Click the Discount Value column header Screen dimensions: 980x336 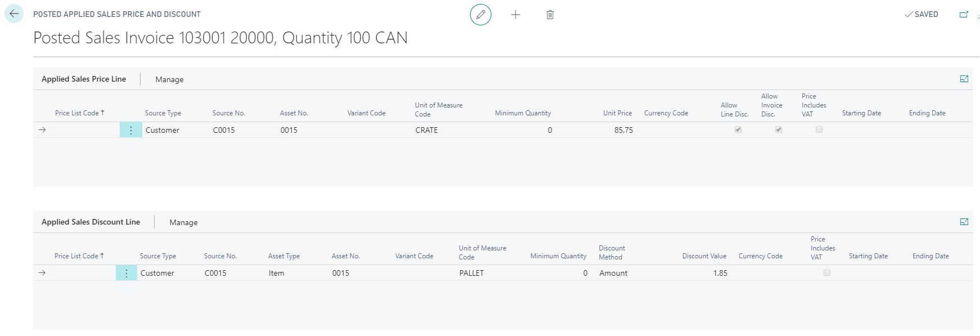pos(704,256)
